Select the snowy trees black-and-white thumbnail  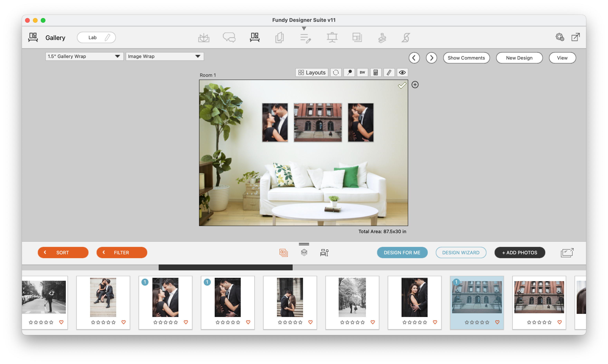click(352, 297)
